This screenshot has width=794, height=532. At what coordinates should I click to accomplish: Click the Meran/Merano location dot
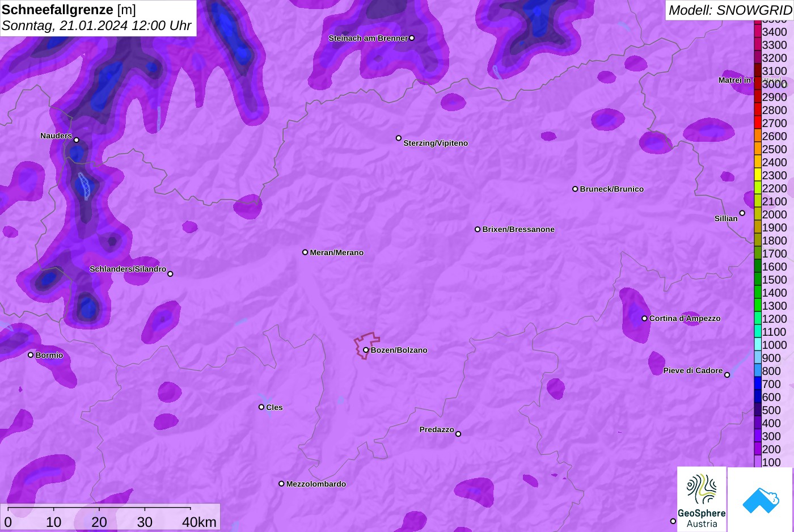[x=305, y=252]
